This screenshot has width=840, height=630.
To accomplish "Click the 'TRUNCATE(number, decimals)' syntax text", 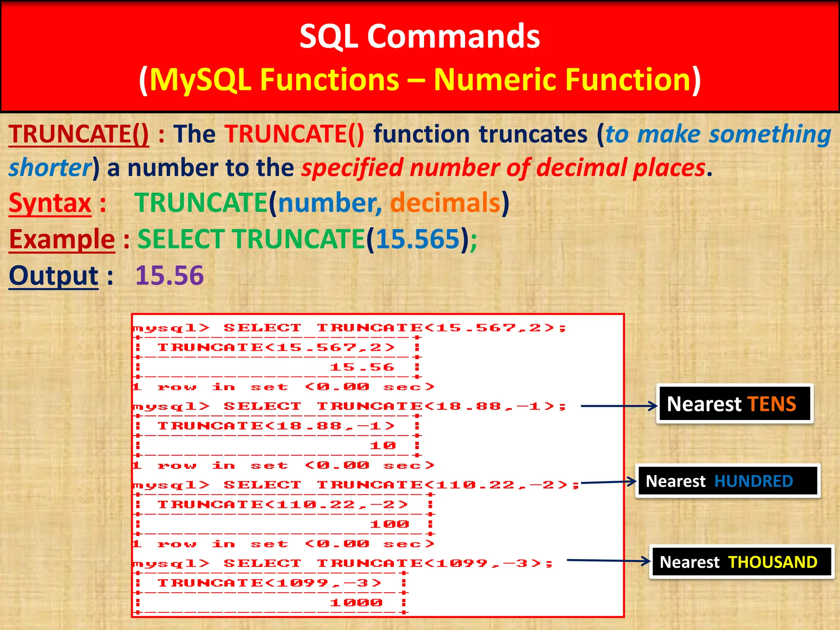I will click(x=322, y=203).
